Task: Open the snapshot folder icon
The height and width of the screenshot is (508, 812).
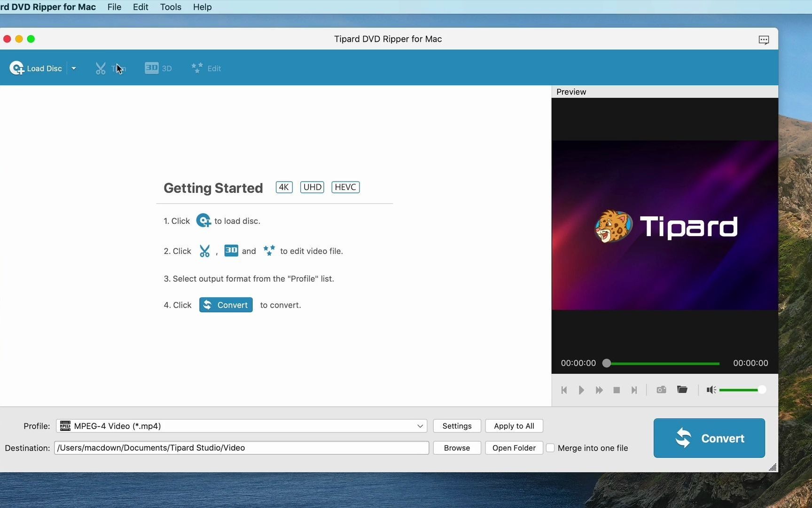Action: click(x=682, y=390)
